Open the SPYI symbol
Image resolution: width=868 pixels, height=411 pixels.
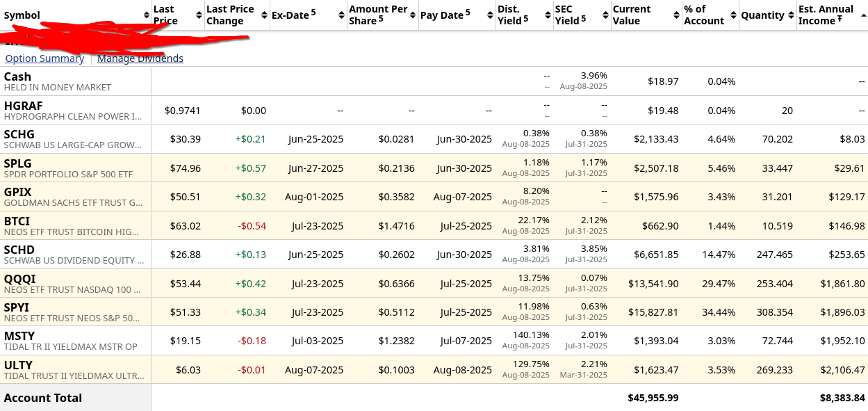[17, 307]
